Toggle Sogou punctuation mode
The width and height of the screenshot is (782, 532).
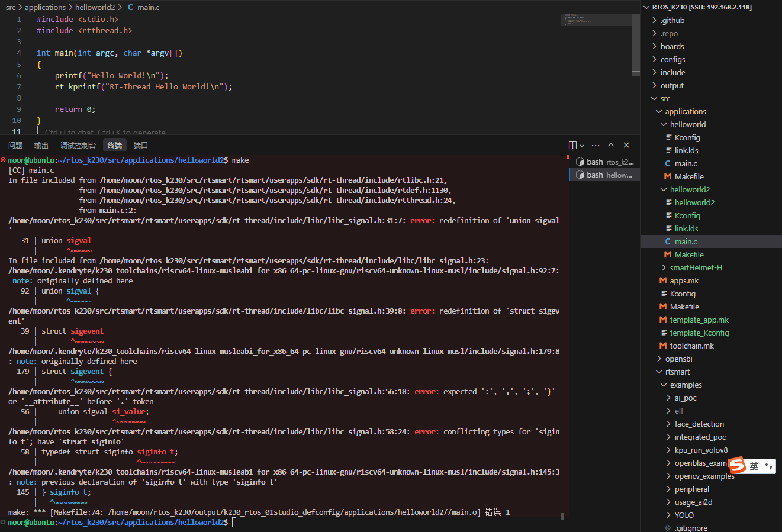pyautogui.click(x=768, y=466)
